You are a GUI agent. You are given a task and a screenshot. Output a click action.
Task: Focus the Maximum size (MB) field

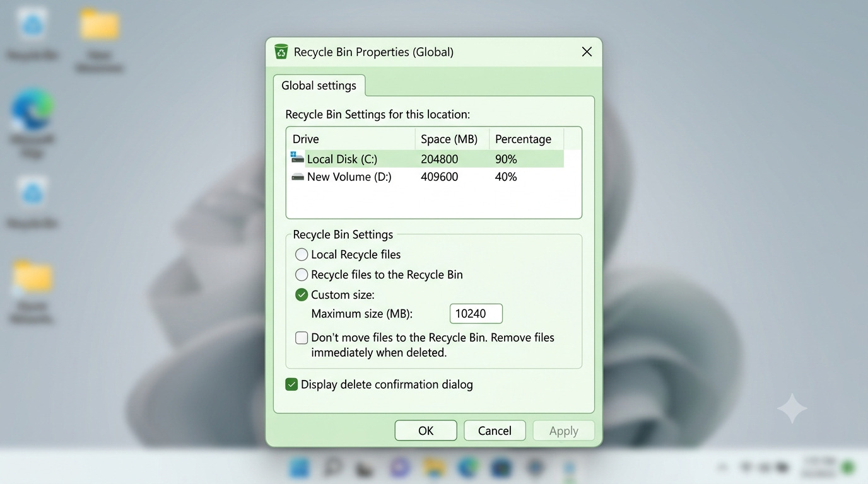476,314
